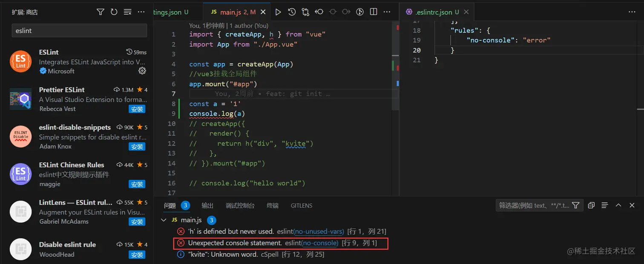Open changes compare icon in editor toolbar
644x264 pixels.
coord(305,12)
